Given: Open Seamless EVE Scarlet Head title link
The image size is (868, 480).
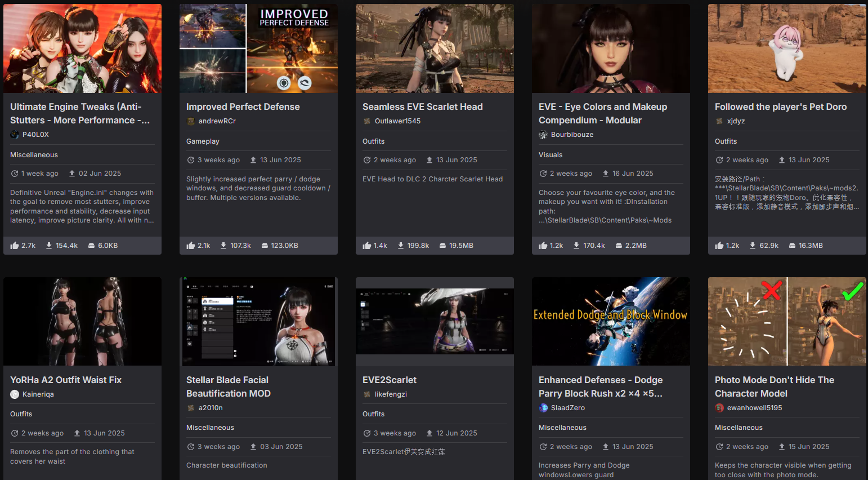Looking at the screenshot, I should click(x=423, y=106).
